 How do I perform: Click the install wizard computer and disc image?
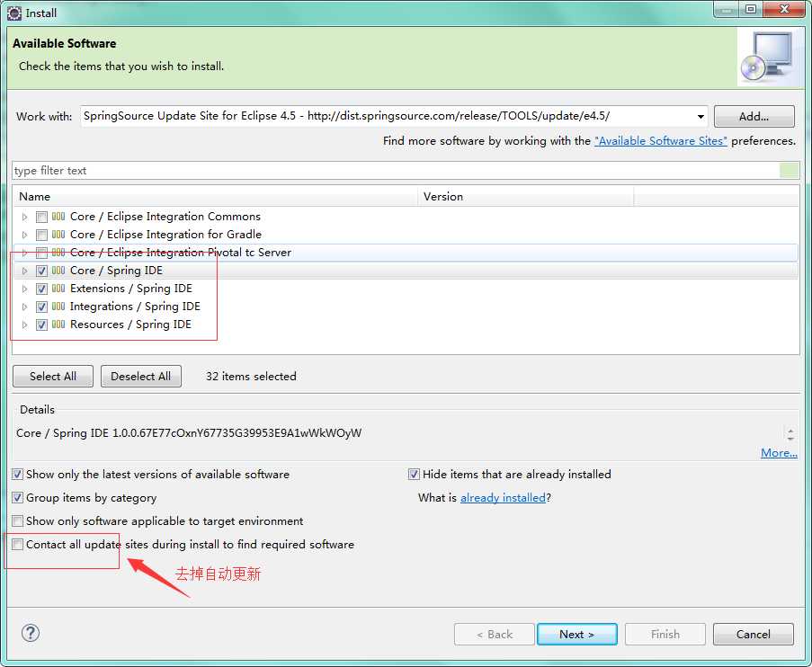[767, 58]
